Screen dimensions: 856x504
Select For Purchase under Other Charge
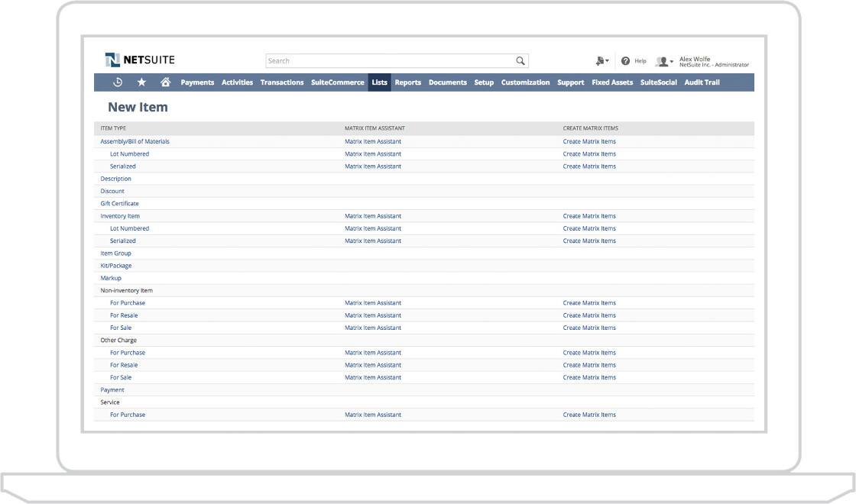(128, 352)
